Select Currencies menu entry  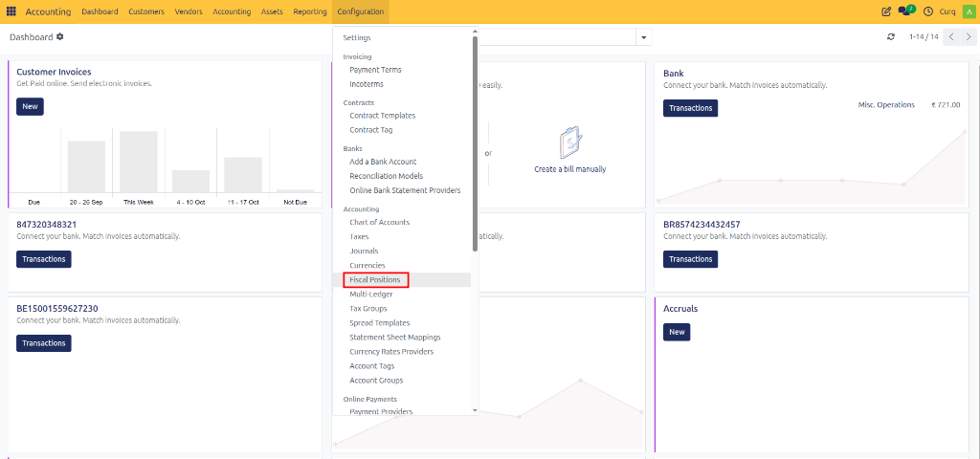367,266
